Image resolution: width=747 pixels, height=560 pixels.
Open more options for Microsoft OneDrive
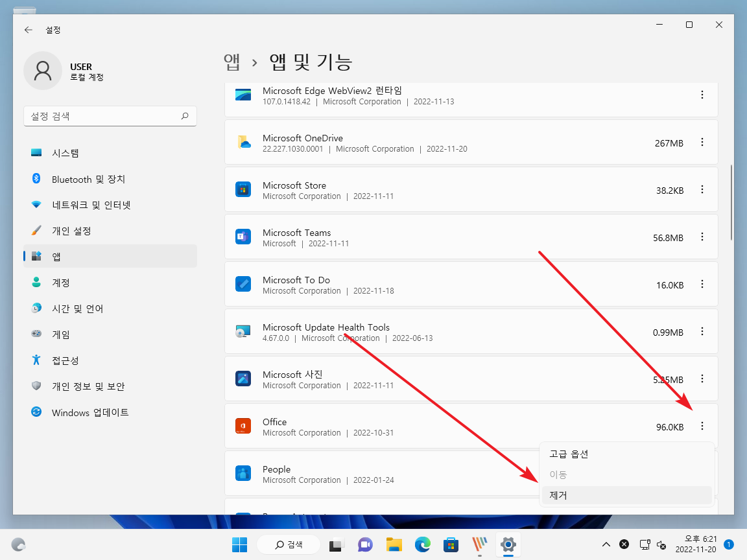point(702,143)
